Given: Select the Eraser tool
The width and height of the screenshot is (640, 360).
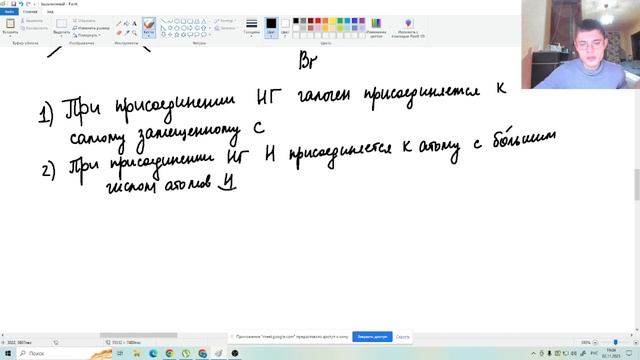Looking at the screenshot, I should click(x=119, y=33).
